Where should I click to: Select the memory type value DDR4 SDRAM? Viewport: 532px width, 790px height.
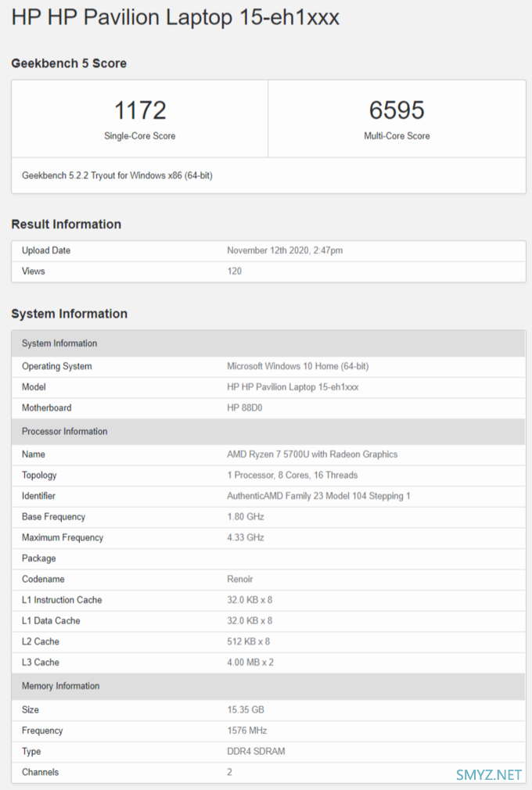point(256,751)
